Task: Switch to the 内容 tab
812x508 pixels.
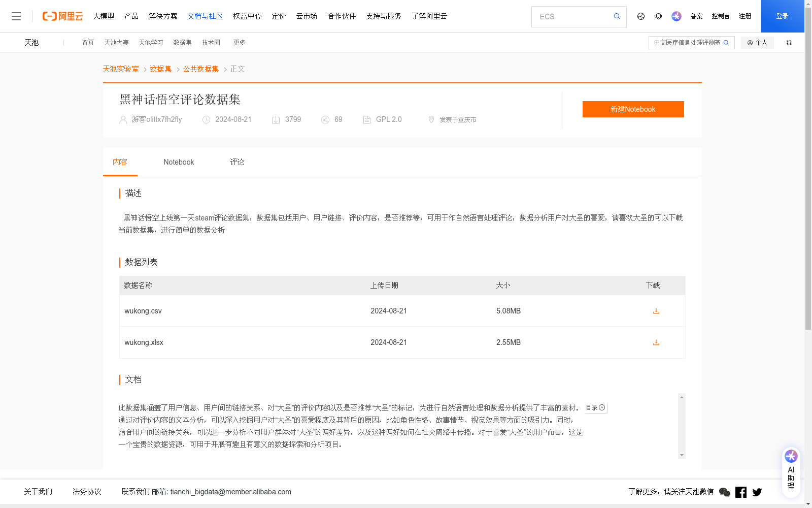Action: tap(120, 162)
